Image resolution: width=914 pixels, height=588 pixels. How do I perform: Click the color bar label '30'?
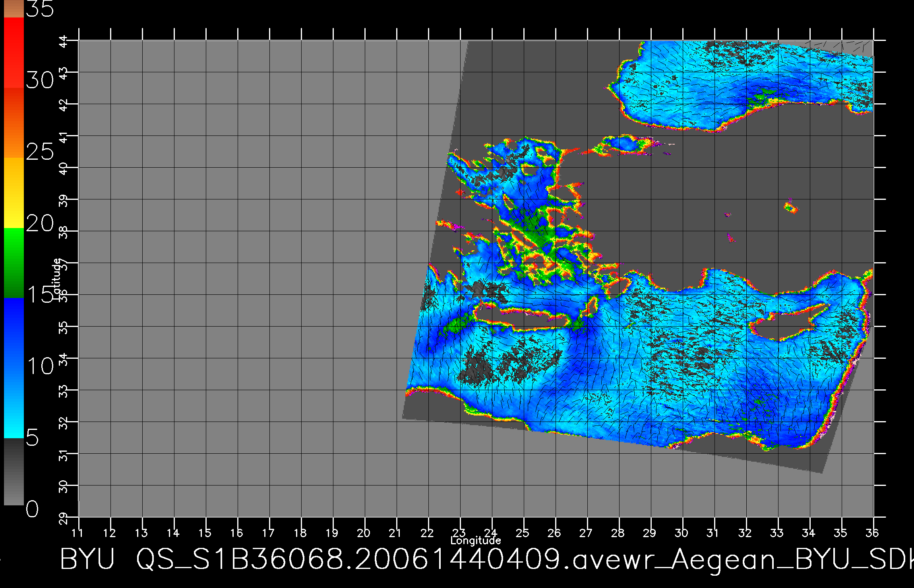tap(40, 81)
